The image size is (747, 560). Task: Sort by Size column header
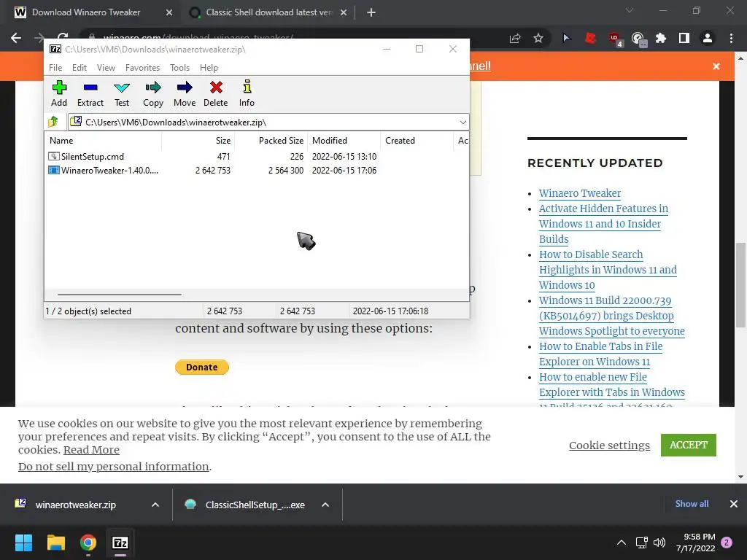tap(198, 141)
